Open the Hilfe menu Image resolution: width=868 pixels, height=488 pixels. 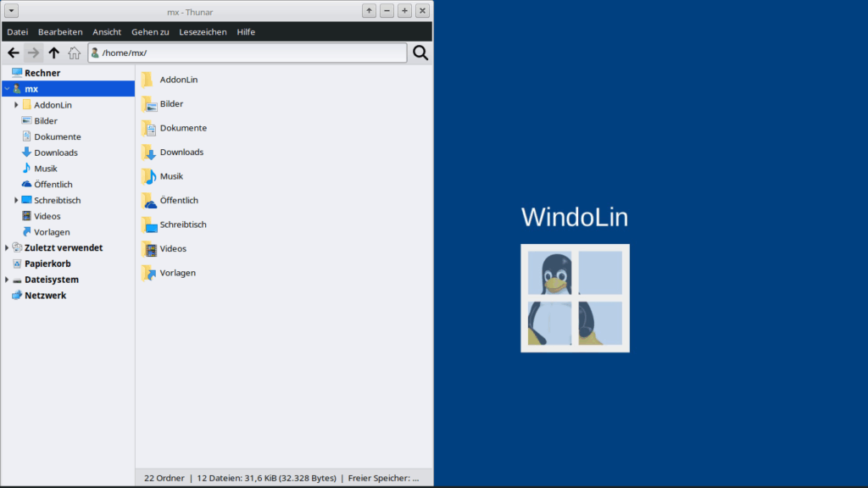coord(246,32)
